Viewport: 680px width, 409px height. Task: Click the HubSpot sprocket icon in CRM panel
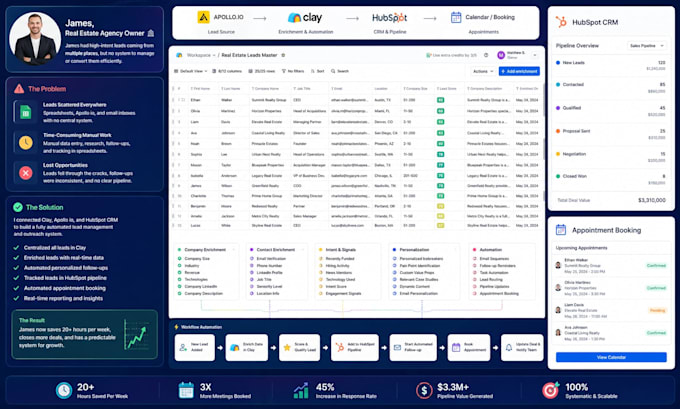tap(561, 22)
